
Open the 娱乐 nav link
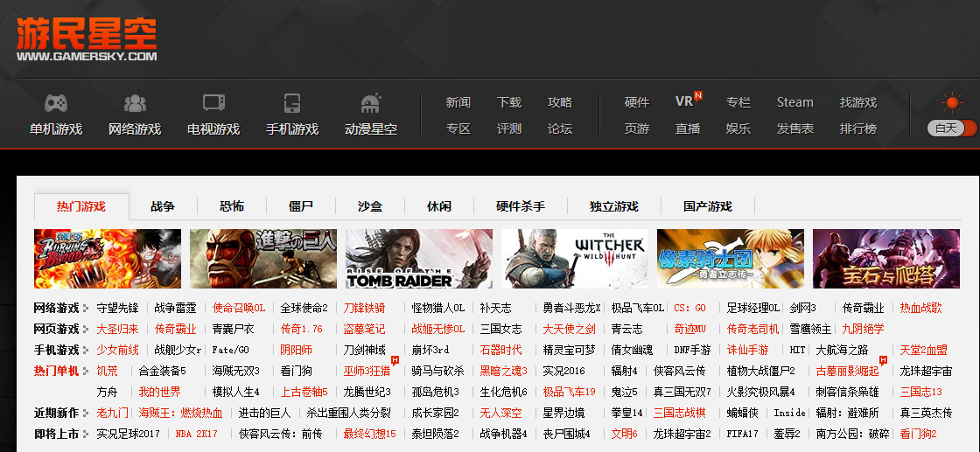738,129
